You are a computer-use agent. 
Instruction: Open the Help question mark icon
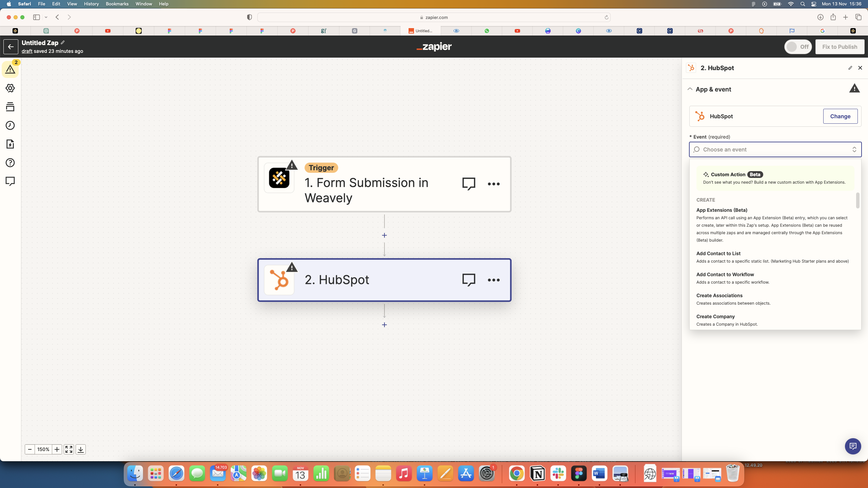(10, 163)
